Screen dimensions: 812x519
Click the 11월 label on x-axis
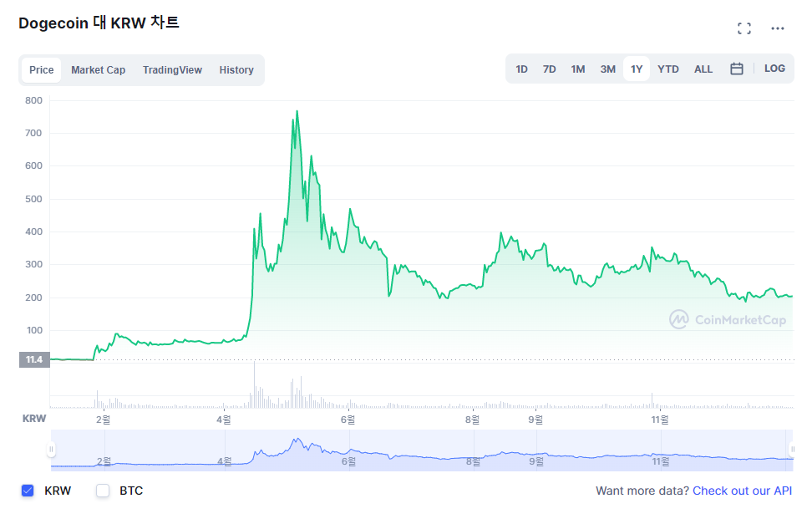click(x=660, y=420)
